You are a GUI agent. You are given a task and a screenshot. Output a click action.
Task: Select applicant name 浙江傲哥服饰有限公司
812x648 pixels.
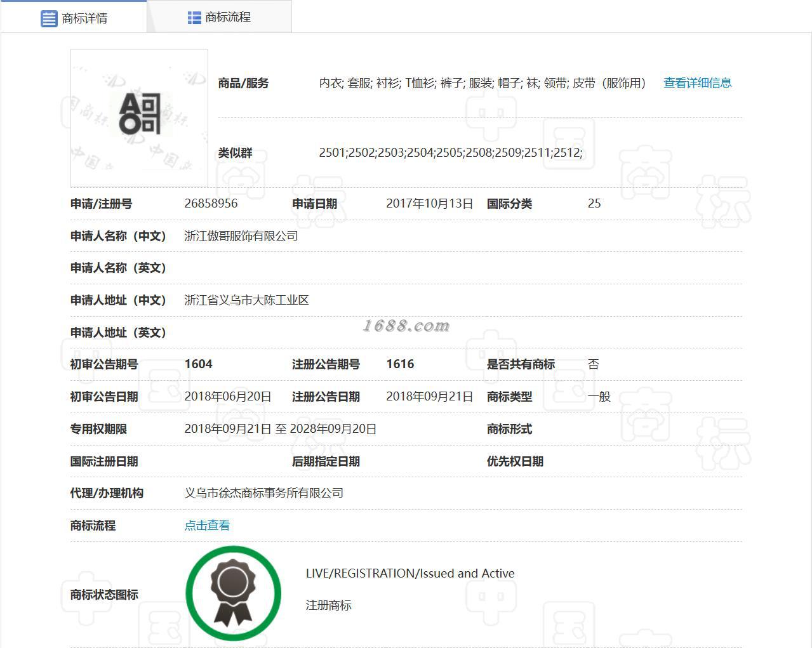pos(241,236)
